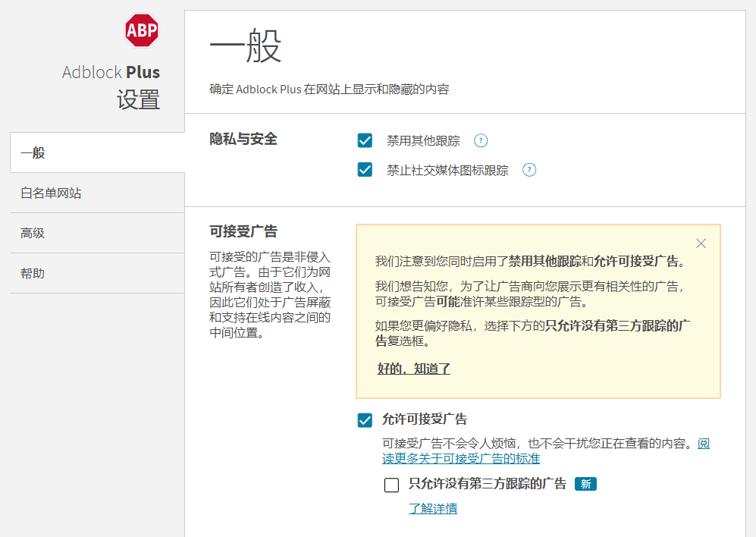Click the 只允许没有第三方跟踪的广告 label

click(x=488, y=483)
